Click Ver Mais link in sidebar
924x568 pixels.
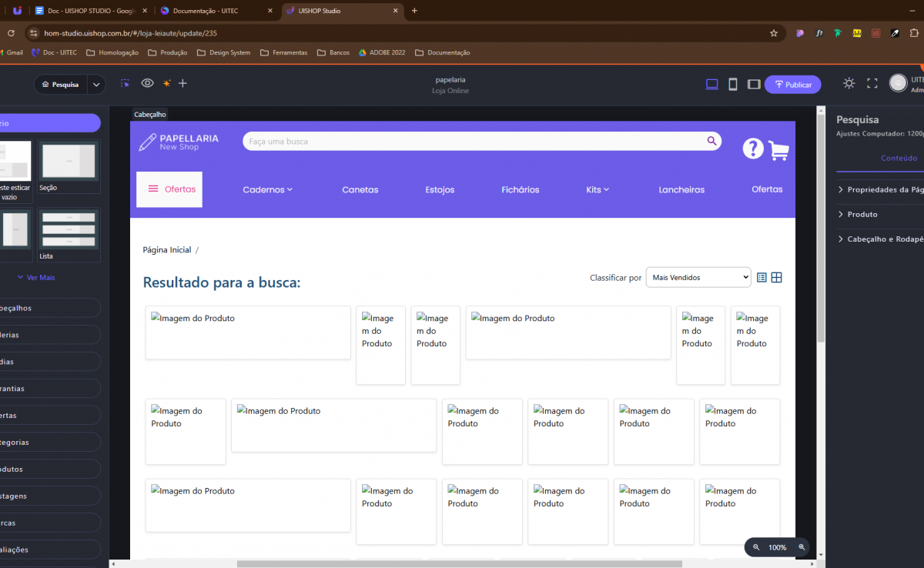point(35,278)
